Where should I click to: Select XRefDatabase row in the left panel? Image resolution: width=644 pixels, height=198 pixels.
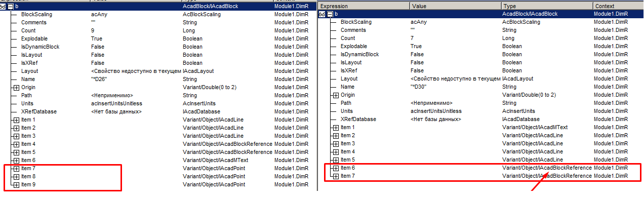coord(158,111)
